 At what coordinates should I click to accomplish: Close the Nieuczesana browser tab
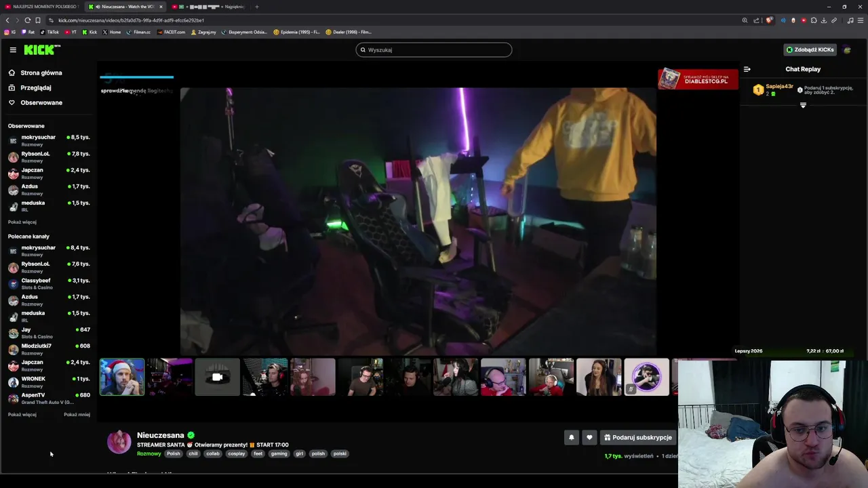click(161, 7)
